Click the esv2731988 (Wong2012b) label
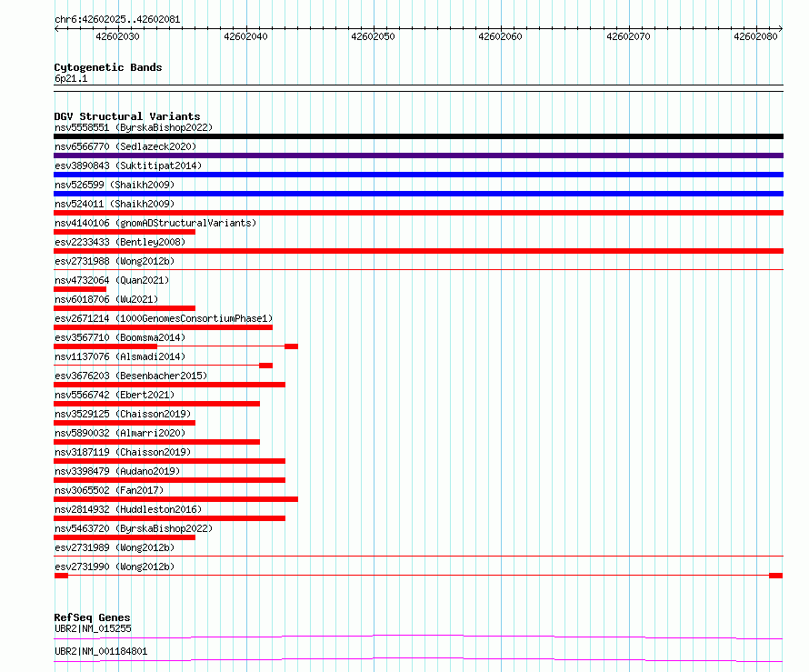This screenshot has width=809, height=672. click(x=115, y=261)
